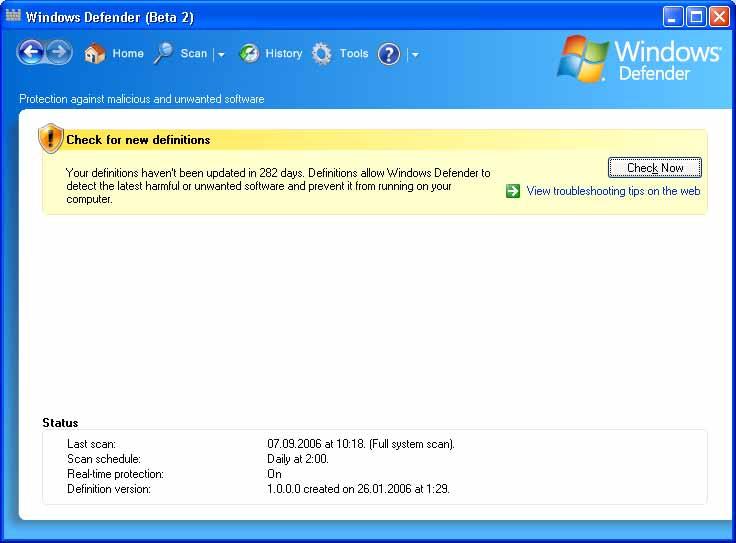
Task: Click the Real-time protection On value
Action: pos(274,474)
